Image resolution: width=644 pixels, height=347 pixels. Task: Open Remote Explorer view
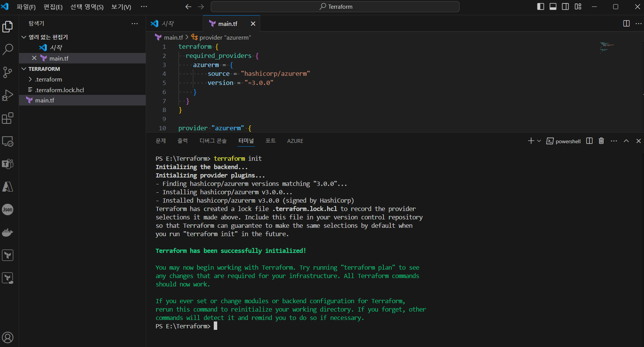click(x=8, y=141)
